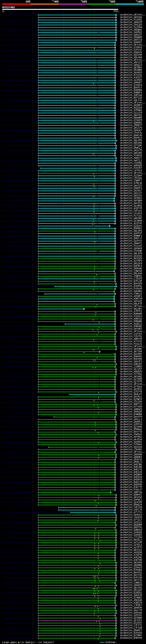Viewport: 146px width, 644px height.
Task: Select hit label UniRef100_Q9ZS55
Action: click(131, 55)
